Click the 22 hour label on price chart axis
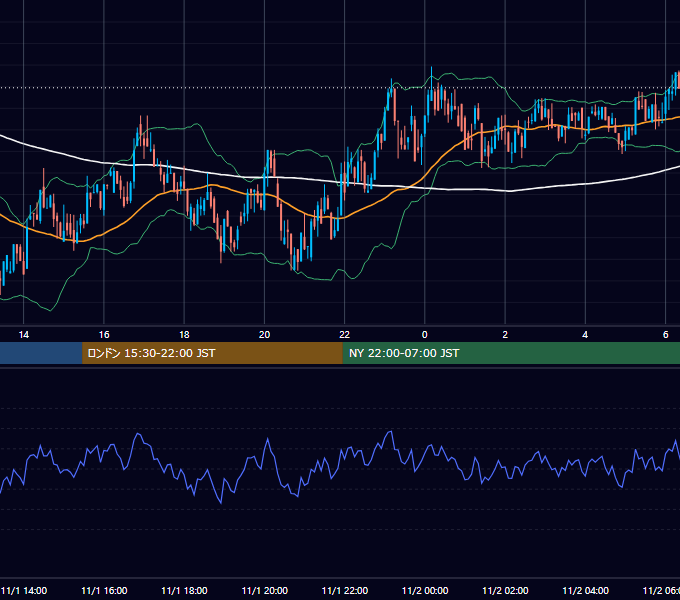This screenshot has height=600, width=680. pyautogui.click(x=344, y=335)
